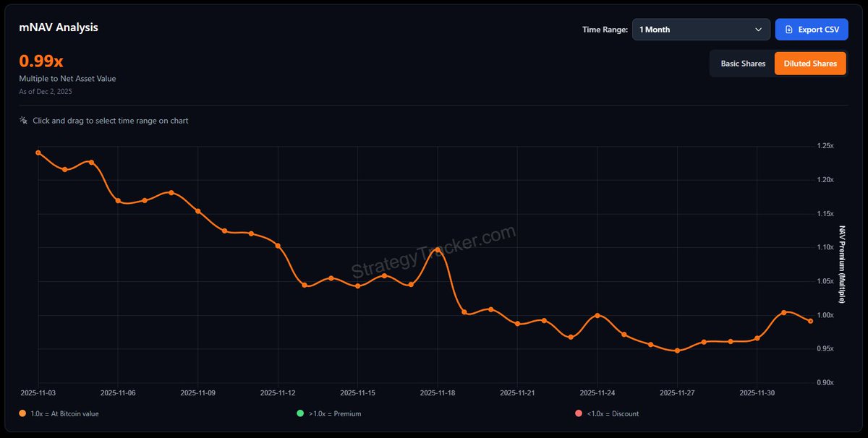
Task: Click the lowest data point at 2025-11-27
Action: [x=677, y=351]
